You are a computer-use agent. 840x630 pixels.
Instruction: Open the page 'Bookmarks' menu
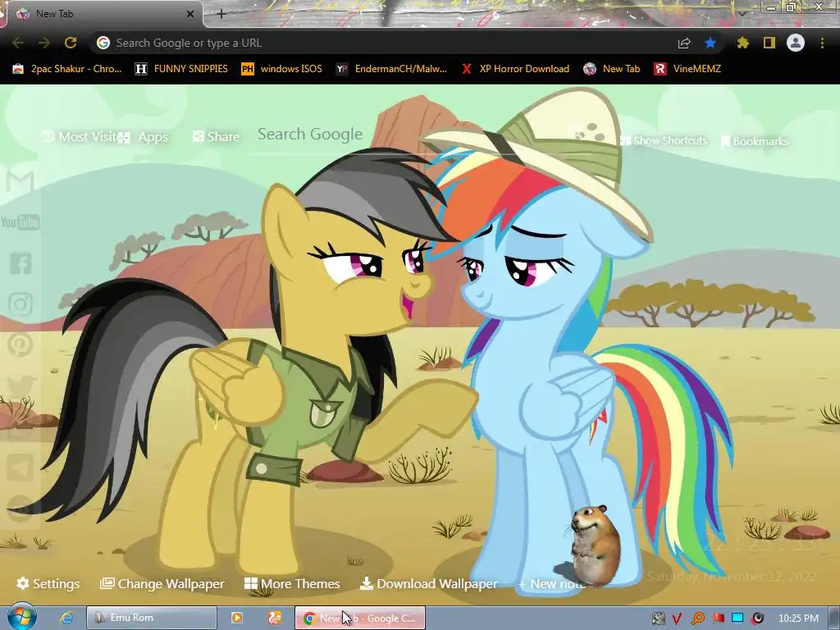coord(755,141)
